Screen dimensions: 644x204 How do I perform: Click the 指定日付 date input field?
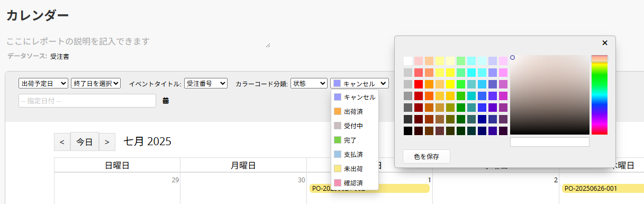click(87, 101)
